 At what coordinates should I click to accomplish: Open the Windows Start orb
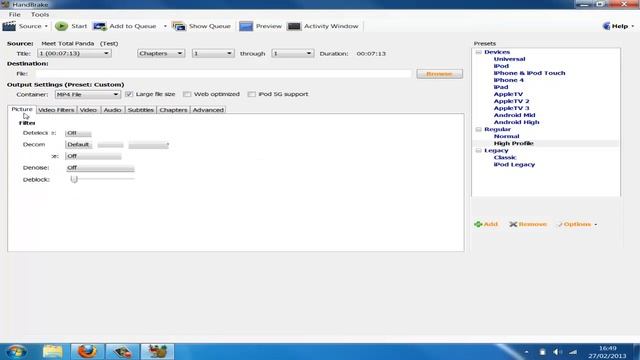coord(16,351)
